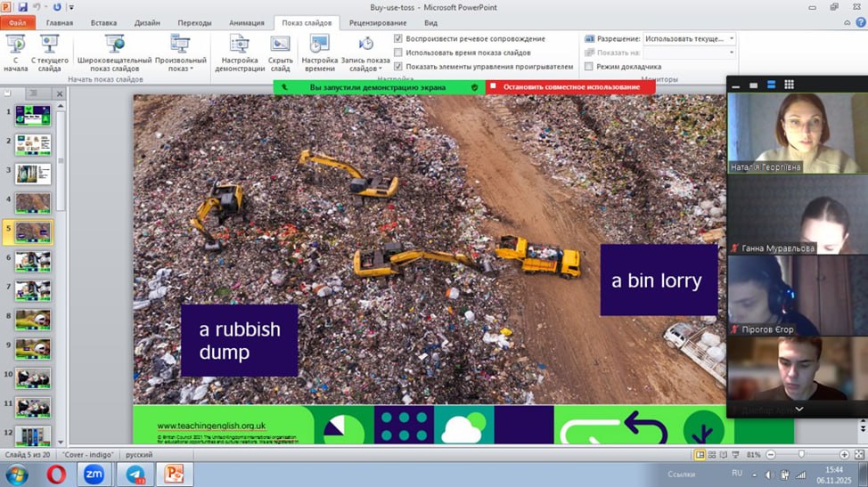Open the teachingenglish.org.uk link

click(x=211, y=426)
